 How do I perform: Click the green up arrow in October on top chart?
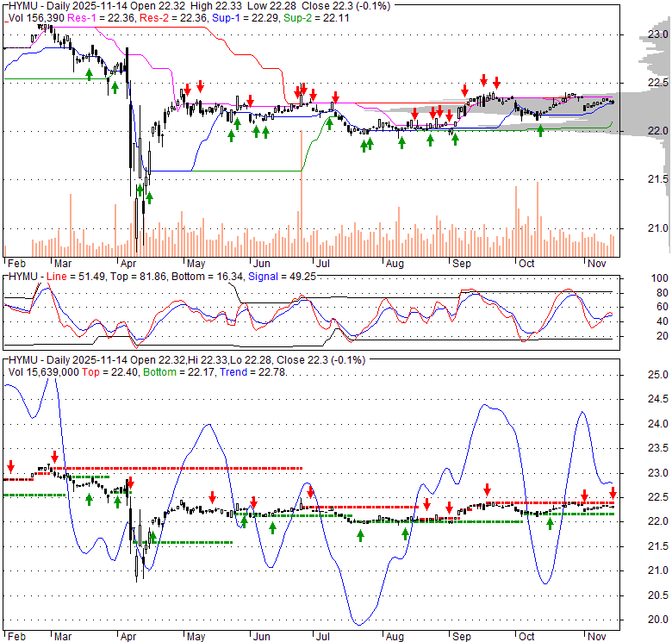click(541, 130)
